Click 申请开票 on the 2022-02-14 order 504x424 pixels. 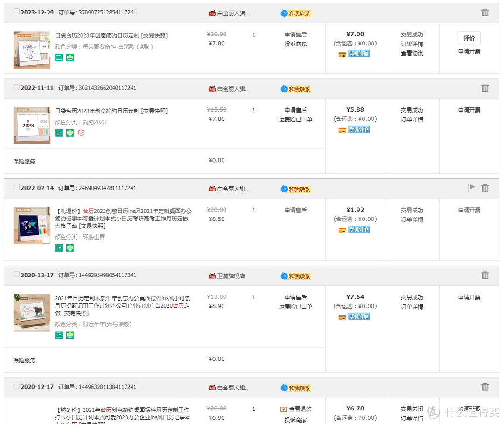tap(469, 210)
